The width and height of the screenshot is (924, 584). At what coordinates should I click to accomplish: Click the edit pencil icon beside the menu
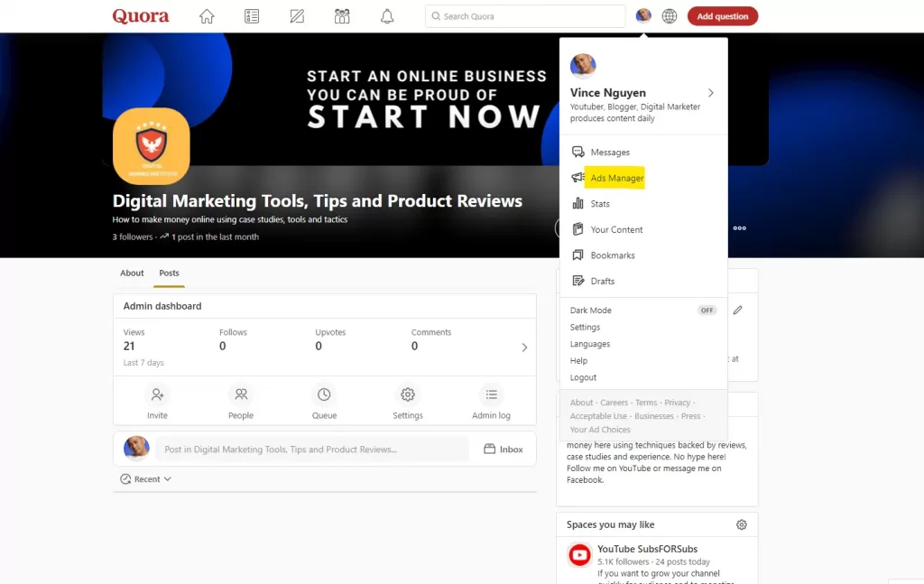pyautogui.click(x=738, y=310)
